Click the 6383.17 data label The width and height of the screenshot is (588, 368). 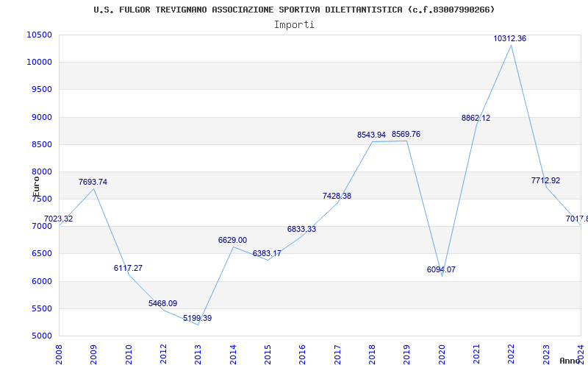click(x=267, y=253)
